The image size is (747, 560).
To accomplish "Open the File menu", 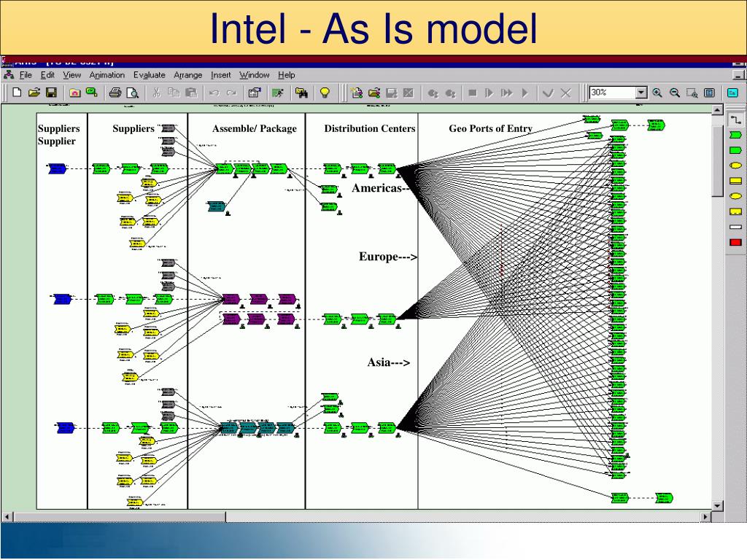I will (x=26, y=75).
